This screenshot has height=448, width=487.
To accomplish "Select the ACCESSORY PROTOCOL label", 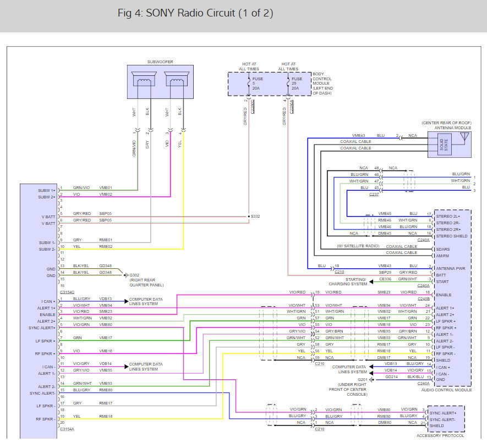I will [440, 435].
